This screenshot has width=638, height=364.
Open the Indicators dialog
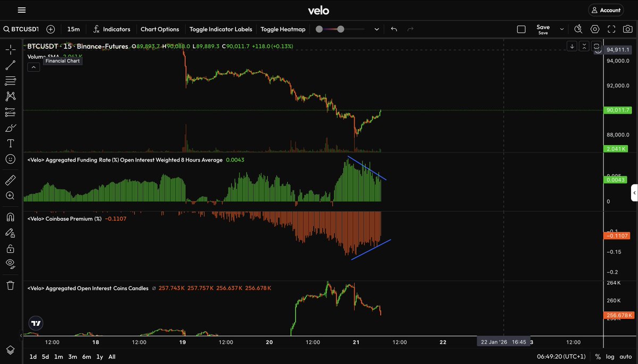tap(112, 29)
